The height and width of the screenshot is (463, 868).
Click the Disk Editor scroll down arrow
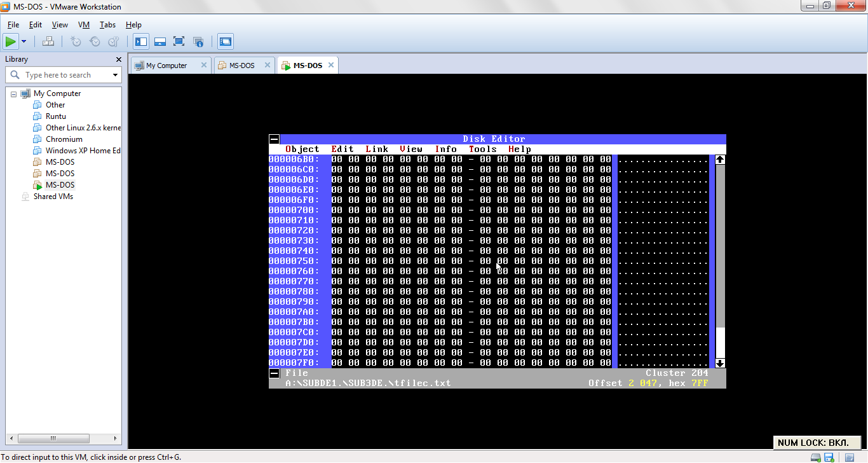pos(720,363)
